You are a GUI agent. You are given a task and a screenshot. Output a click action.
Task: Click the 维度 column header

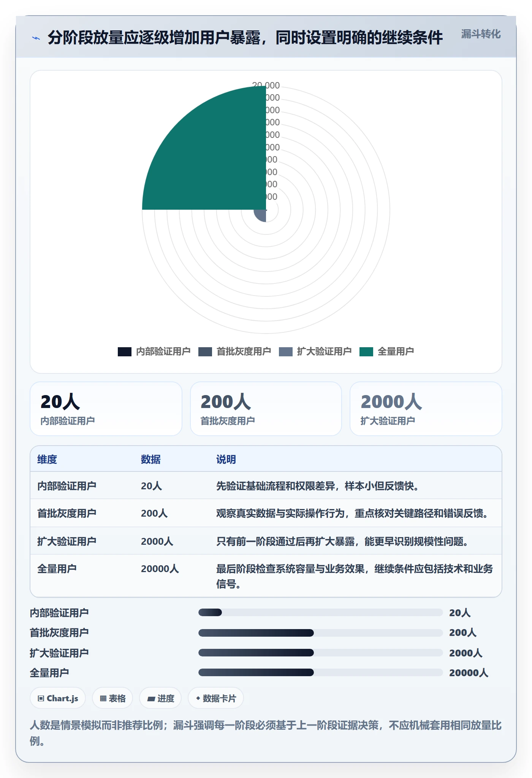(x=47, y=459)
